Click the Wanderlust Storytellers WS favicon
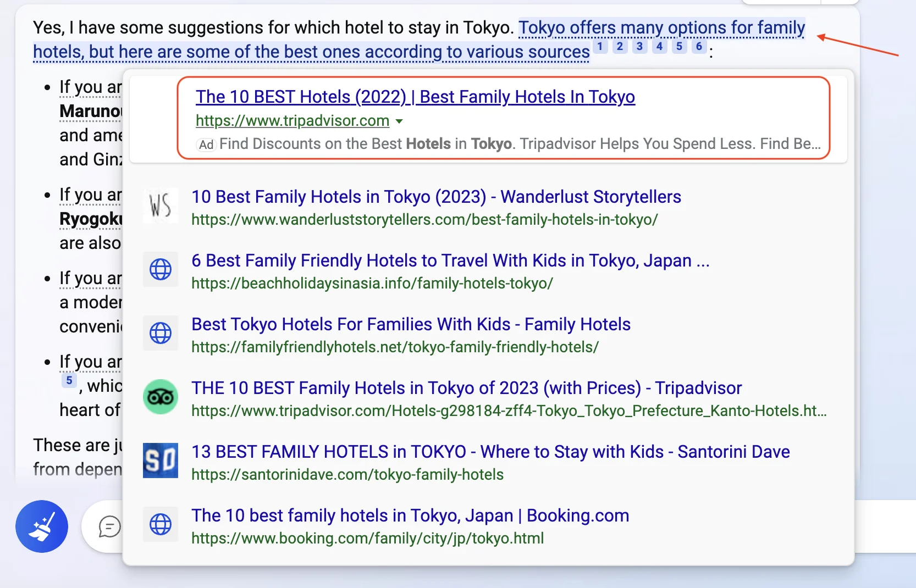 coord(161,206)
